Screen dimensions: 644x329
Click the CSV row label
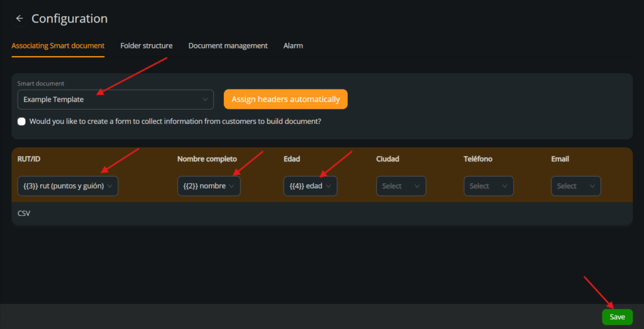coord(24,214)
